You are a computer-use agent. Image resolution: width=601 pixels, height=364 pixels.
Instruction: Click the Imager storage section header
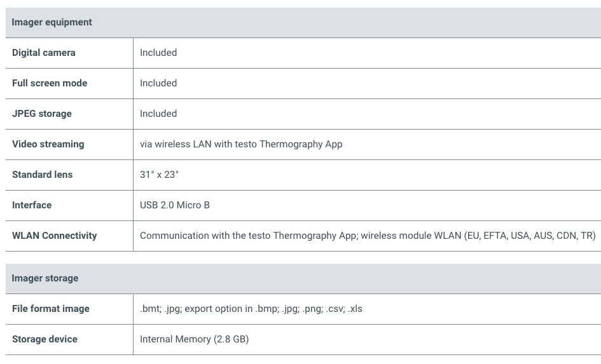(x=45, y=278)
